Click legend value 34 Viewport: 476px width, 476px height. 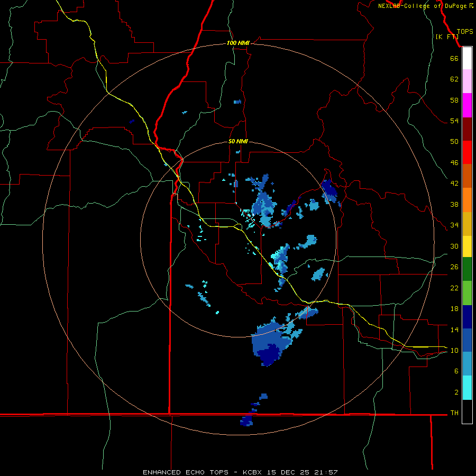[x=454, y=225]
